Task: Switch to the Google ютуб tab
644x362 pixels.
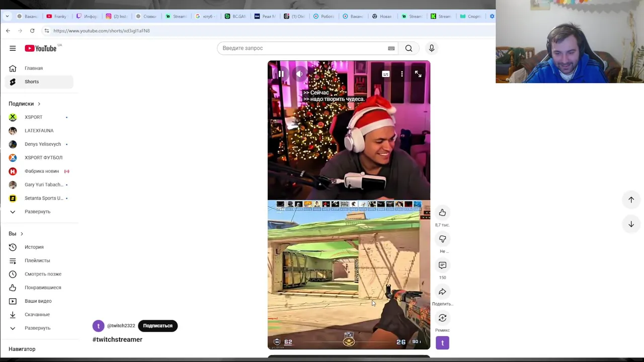Action: pos(205,16)
